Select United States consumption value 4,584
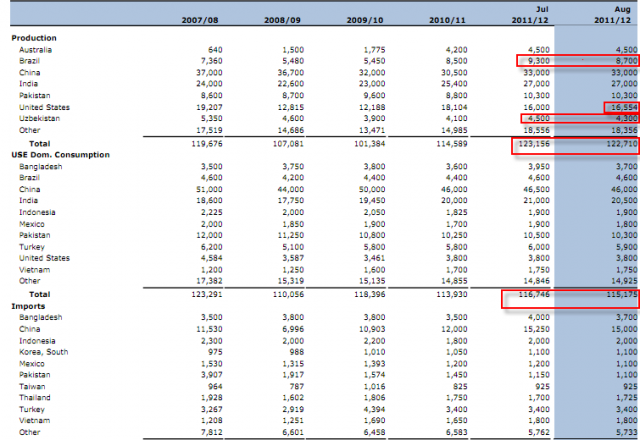640x440 pixels. (211, 258)
